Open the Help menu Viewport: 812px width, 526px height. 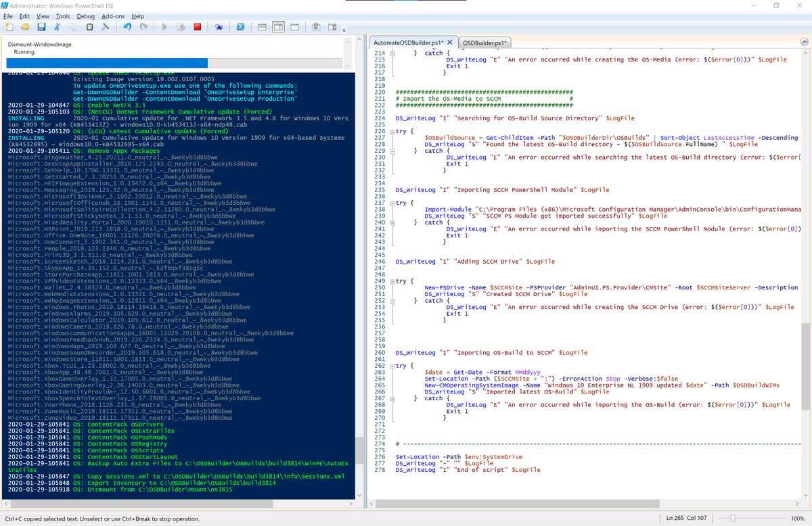pos(138,16)
